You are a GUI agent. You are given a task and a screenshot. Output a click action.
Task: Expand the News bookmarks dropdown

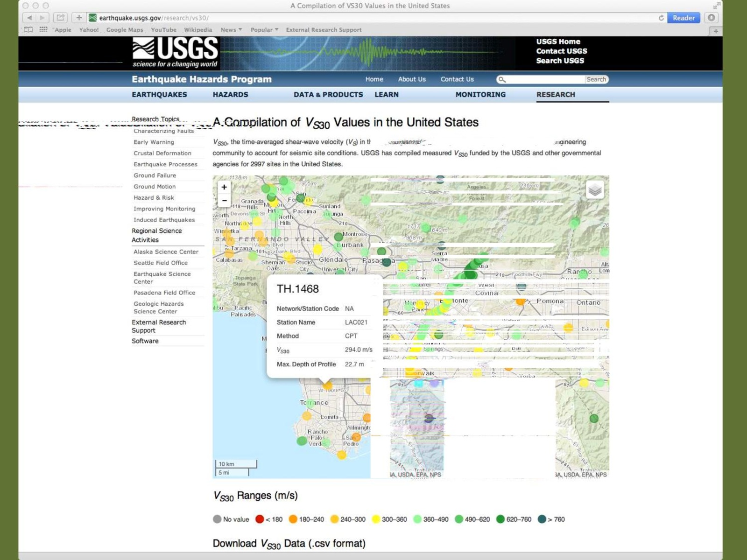(231, 30)
